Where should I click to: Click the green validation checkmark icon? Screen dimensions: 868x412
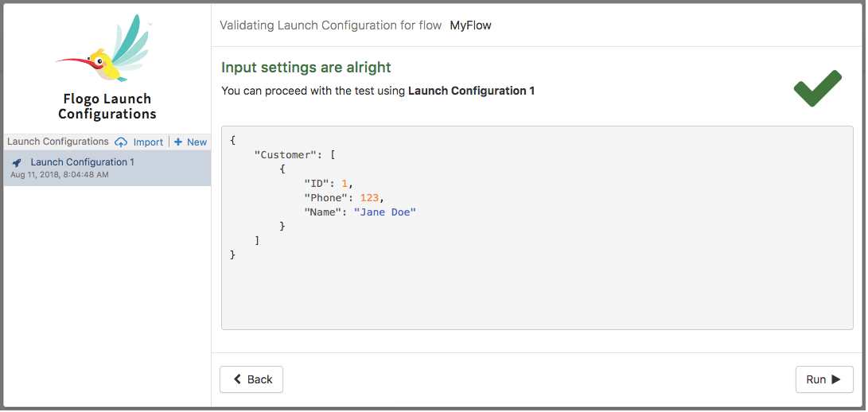click(x=817, y=88)
